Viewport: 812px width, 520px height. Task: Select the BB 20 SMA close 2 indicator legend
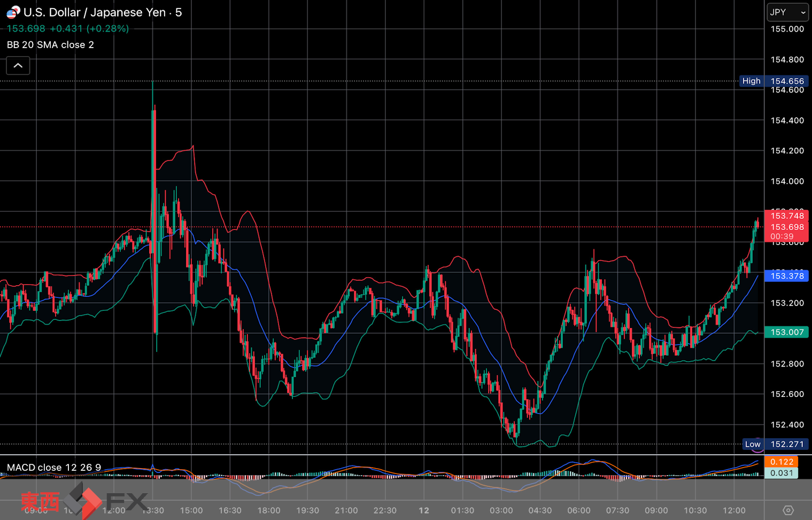(x=50, y=45)
